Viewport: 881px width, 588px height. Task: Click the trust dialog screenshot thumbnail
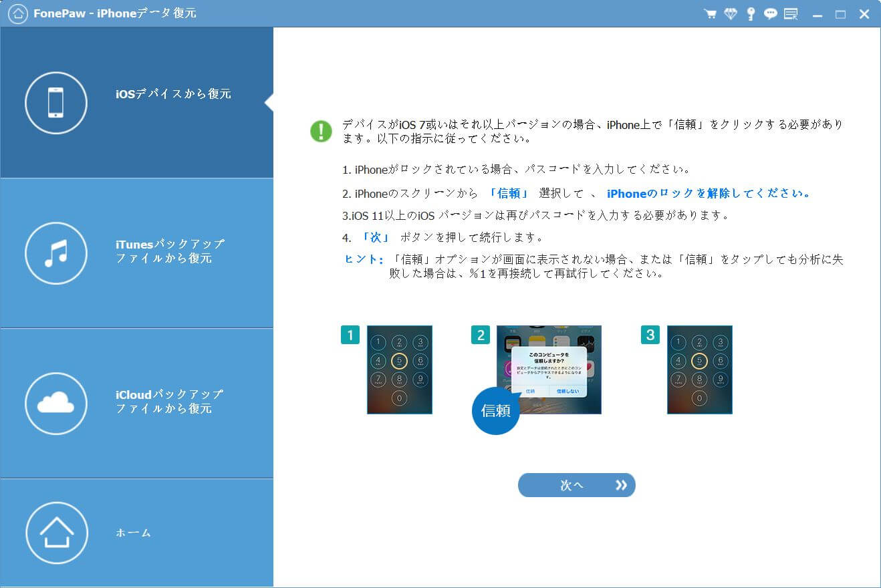[549, 370]
